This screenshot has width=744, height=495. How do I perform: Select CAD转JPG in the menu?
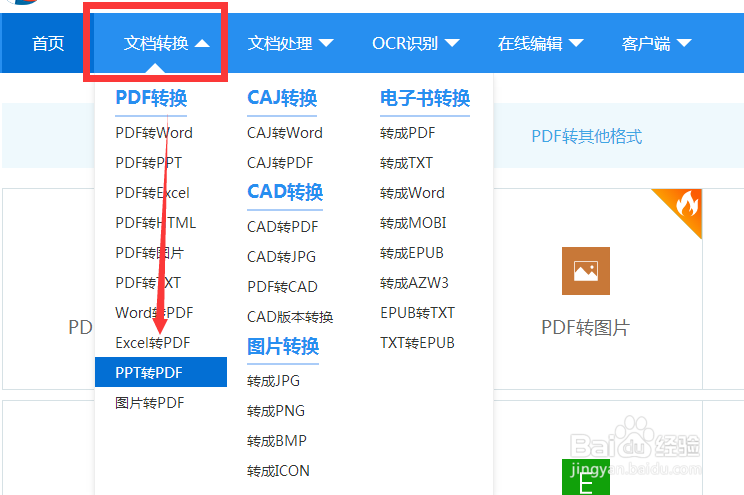[x=281, y=257]
